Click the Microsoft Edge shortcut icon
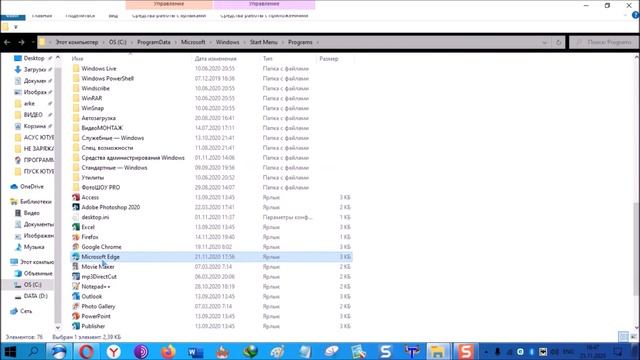640x360 pixels. (x=76, y=257)
